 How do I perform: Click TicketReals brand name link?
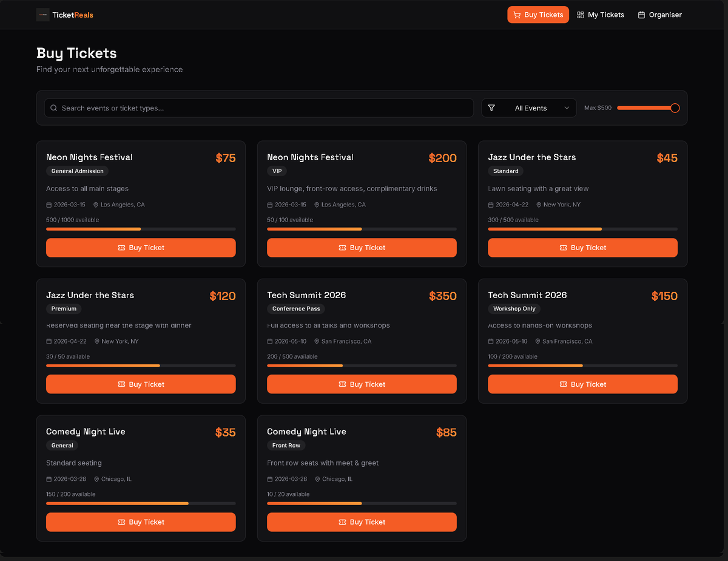tap(73, 15)
